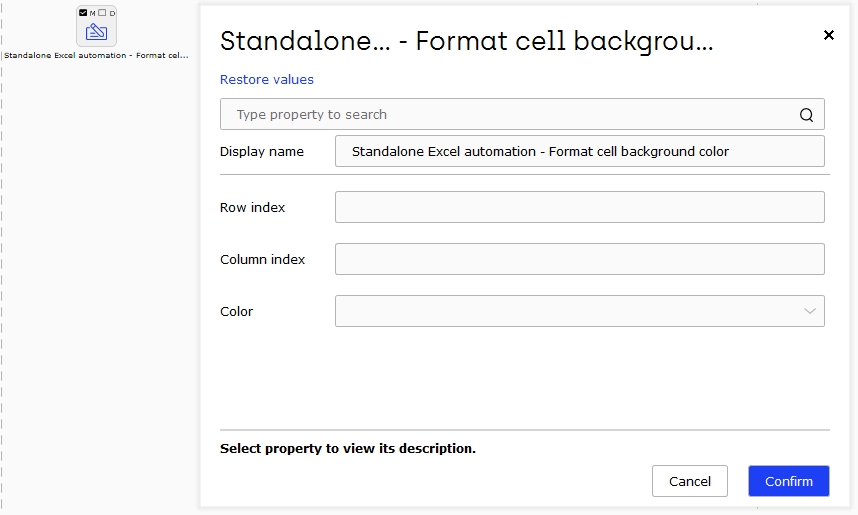Click the Column index input box
This screenshot has width=858, height=515.
(579, 259)
